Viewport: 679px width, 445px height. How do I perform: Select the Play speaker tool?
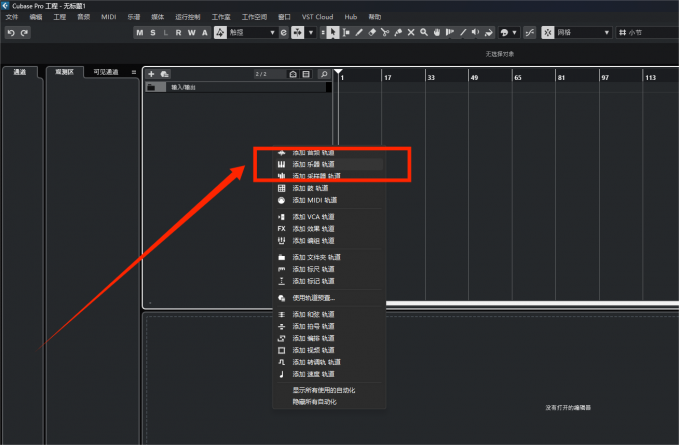(x=475, y=32)
